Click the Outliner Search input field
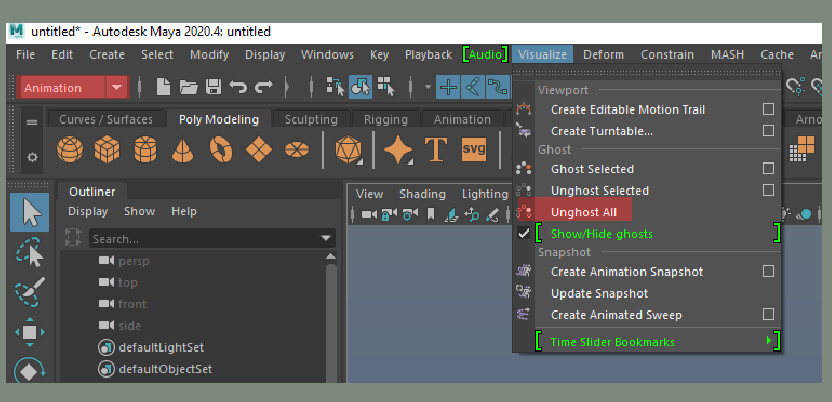This screenshot has width=832, height=402. click(x=212, y=239)
